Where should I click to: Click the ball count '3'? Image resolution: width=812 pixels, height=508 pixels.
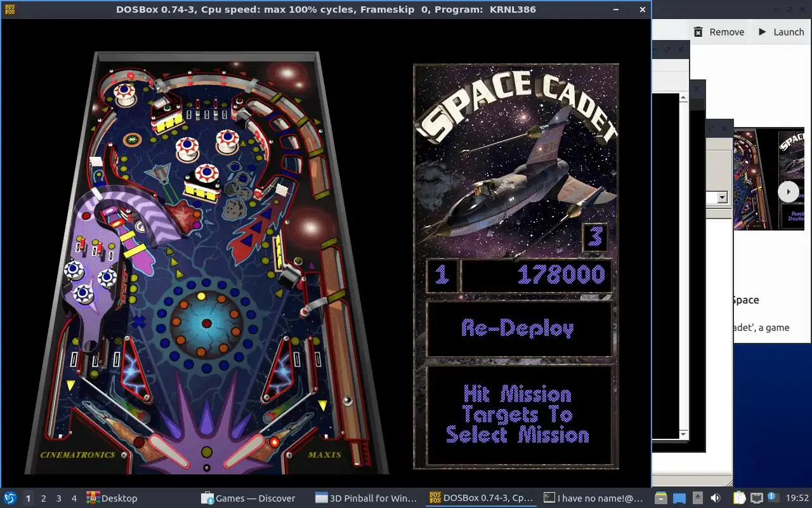click(x=595, y=236)
